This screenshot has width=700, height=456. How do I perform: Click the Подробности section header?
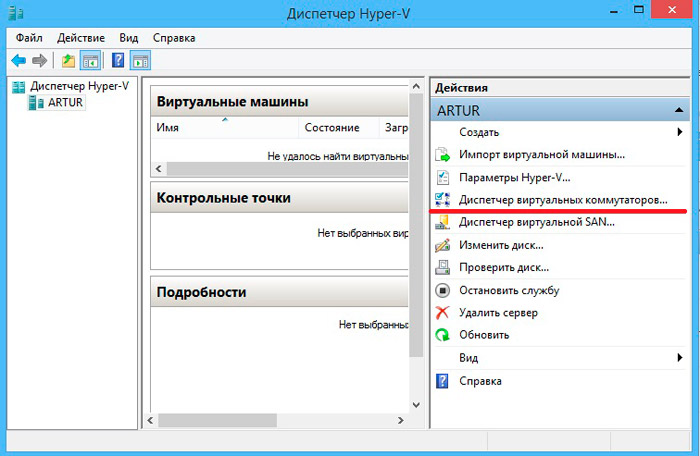click(279, 292)
